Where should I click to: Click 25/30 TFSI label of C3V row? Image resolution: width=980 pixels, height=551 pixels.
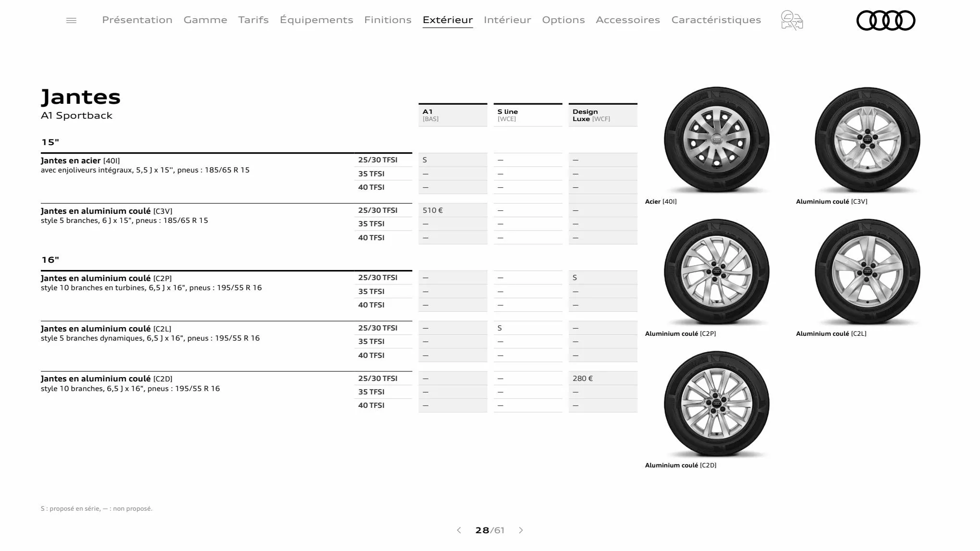click(x=378, y=210)
